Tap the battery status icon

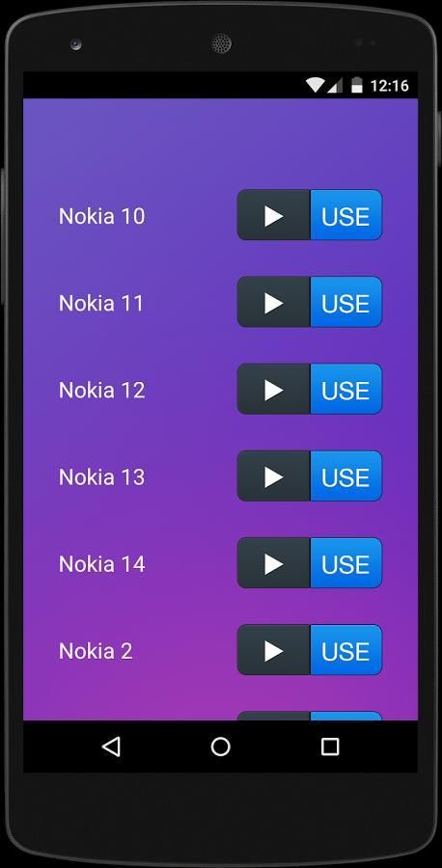[x=357, y=85]
